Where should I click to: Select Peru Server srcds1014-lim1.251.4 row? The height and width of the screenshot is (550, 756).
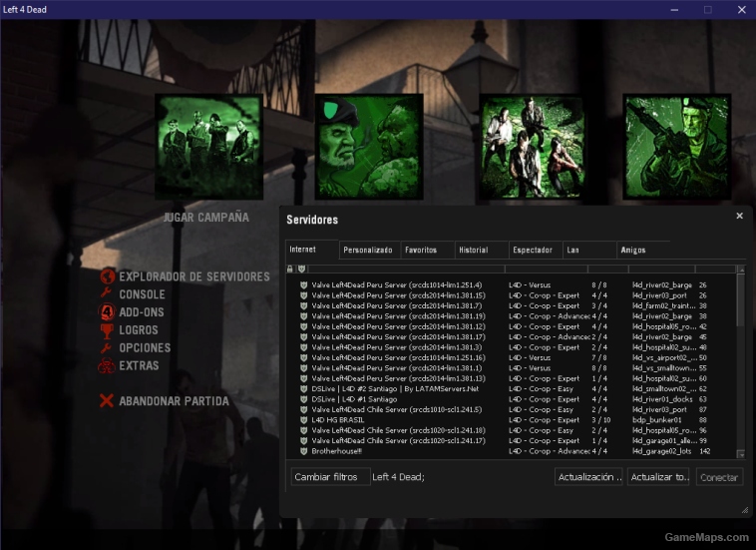pyautogui.click(x=511, y=285)
